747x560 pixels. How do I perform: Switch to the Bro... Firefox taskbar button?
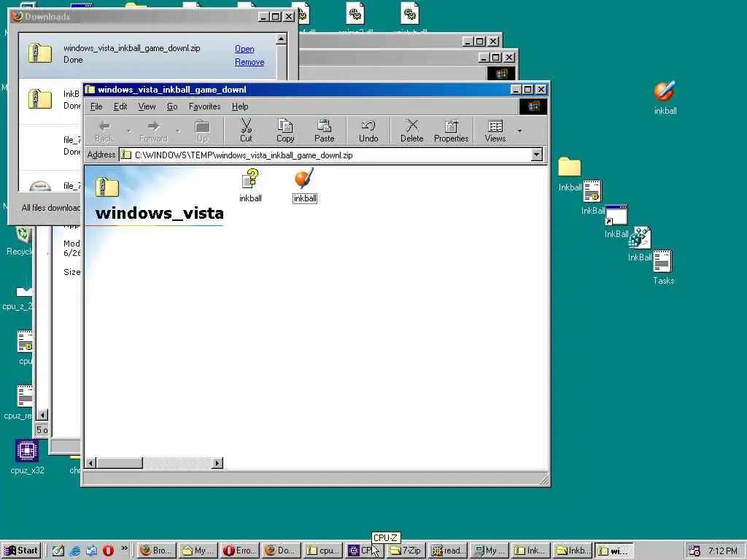pyautogui.click(x=157, y=551)
